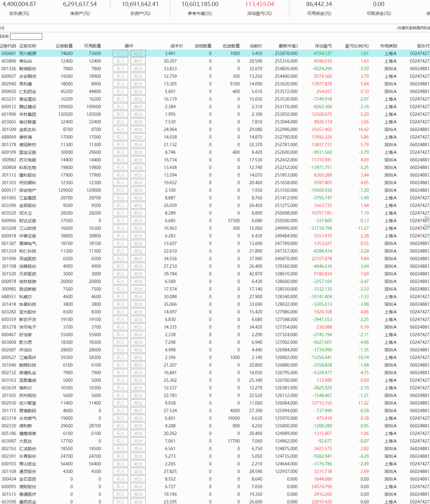Select the 金凯生科 row by its name

tap(28, 129)
